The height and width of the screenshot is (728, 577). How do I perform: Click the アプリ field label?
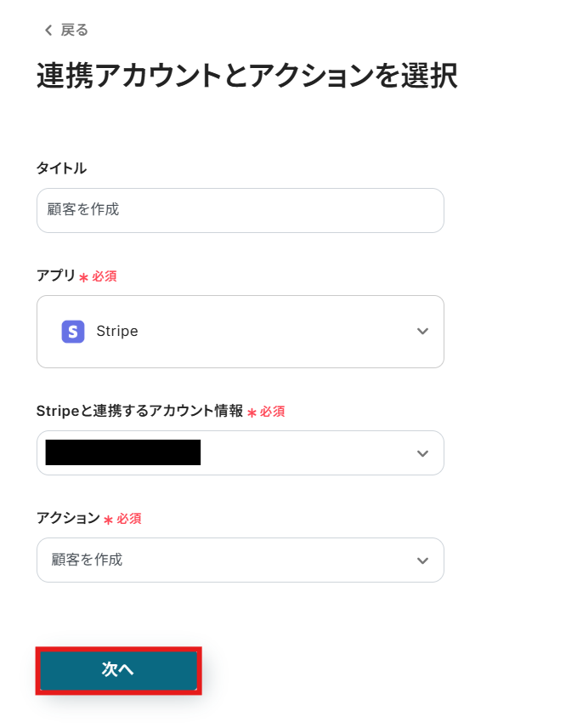pyautogui.click(x=55, y=276)
